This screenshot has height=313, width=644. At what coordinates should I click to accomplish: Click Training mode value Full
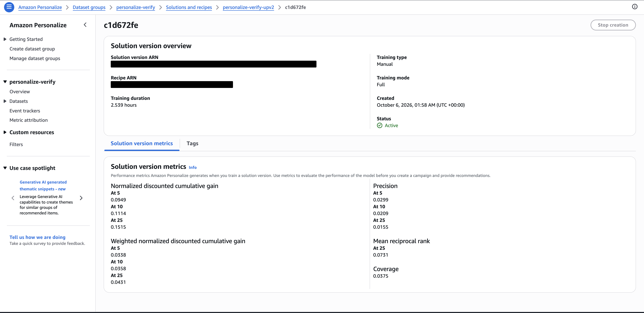(x=381, y=85)
